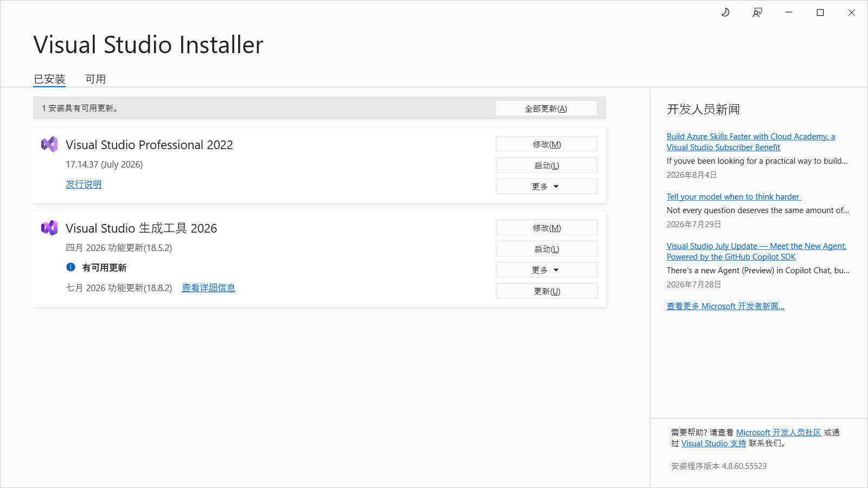The image size is (868, 488).
Task: Click the There's a new Agent summary text
Action: 758,271
